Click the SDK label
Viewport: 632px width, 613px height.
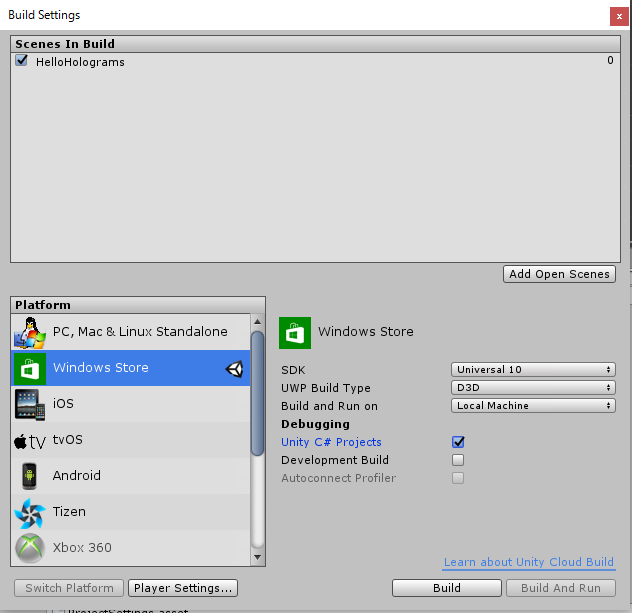click(293, 370)
